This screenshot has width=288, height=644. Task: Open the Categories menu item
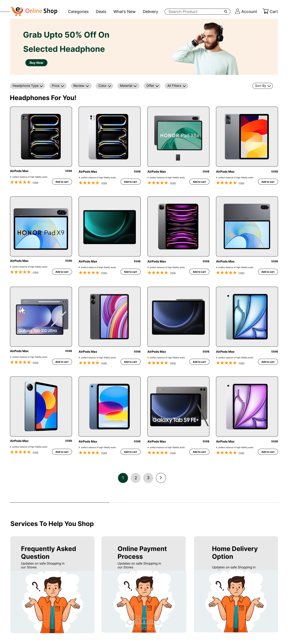[78, 11]
